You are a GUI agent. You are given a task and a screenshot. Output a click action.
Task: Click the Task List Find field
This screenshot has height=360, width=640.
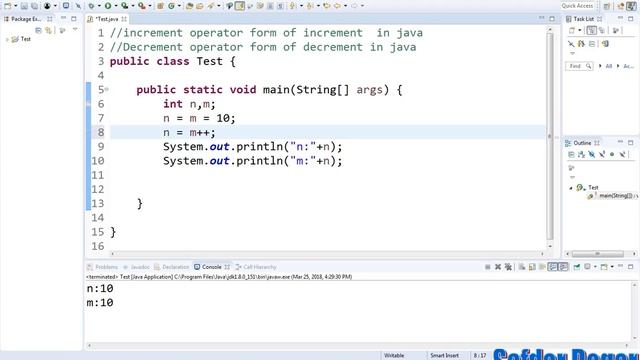(579, 66)
